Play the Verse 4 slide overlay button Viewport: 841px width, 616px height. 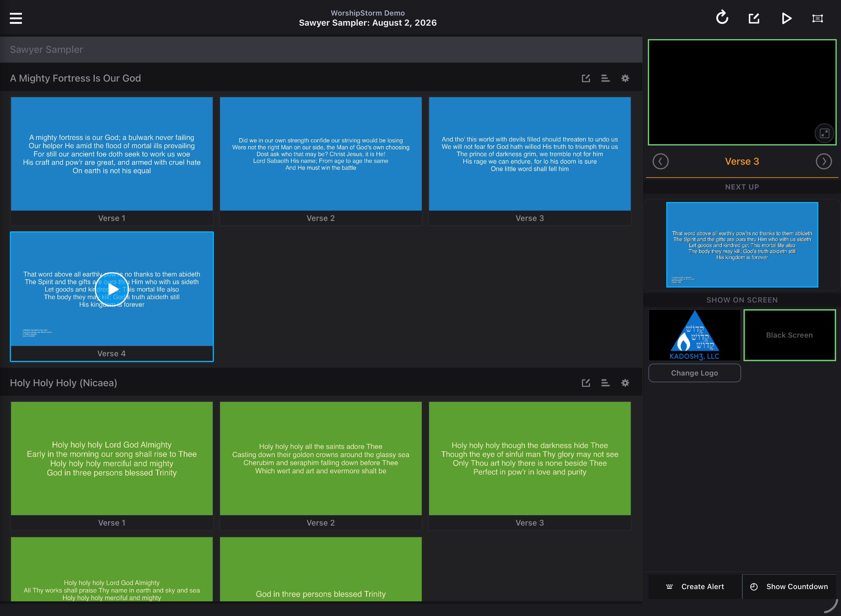pyautogui.click(x=112, y=289)
